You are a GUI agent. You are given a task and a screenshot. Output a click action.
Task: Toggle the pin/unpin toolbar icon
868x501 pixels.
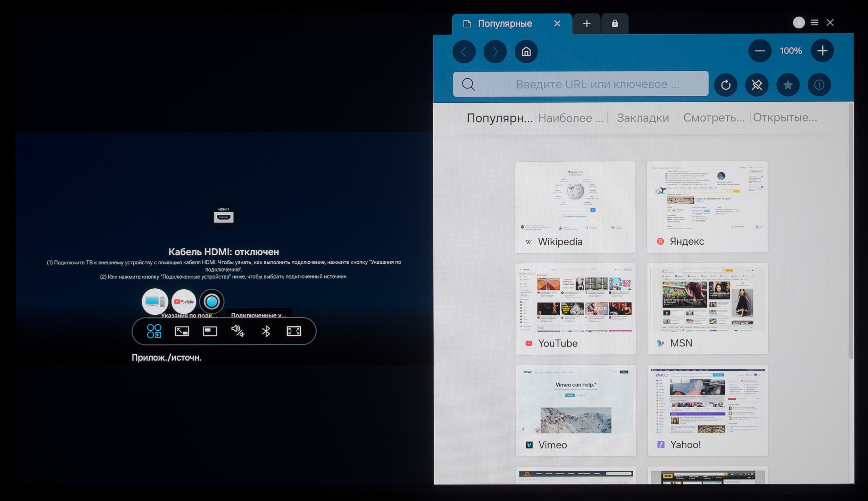pyautogui.click(x=757, y=85)
